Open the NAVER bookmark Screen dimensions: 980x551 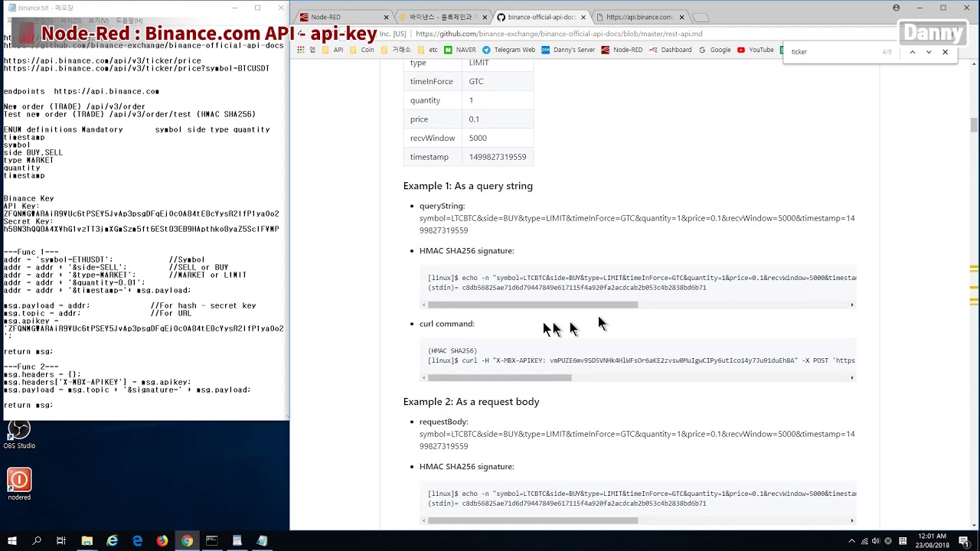coord(460,50)
